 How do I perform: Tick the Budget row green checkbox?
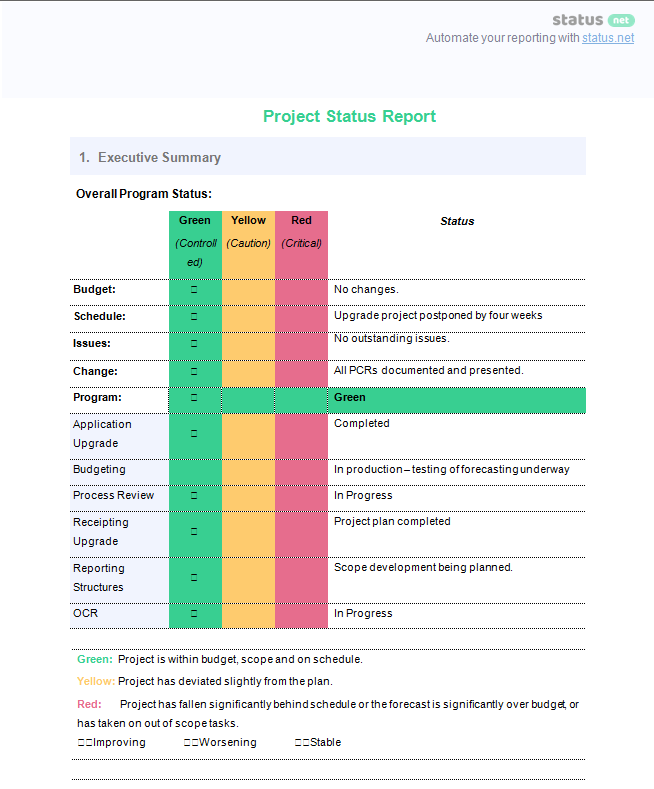click(194, 290)
